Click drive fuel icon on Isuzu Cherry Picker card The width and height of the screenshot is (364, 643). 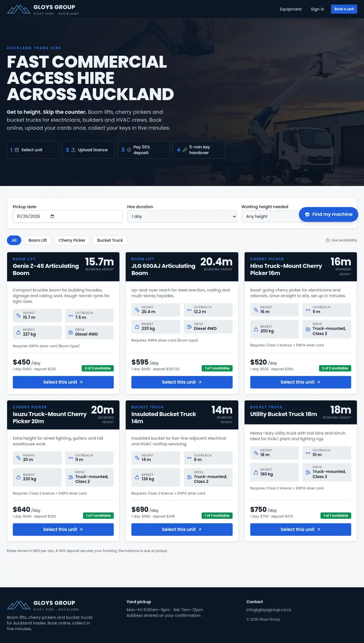(71, 477)
